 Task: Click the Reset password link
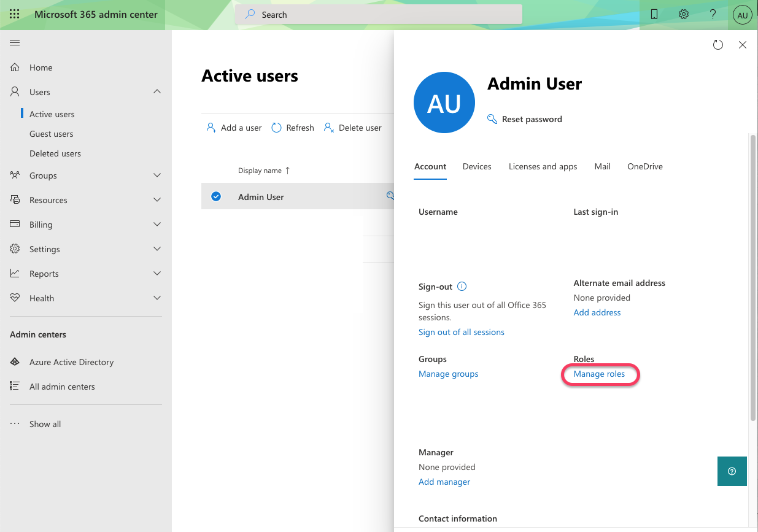click(x=532, y=119)
